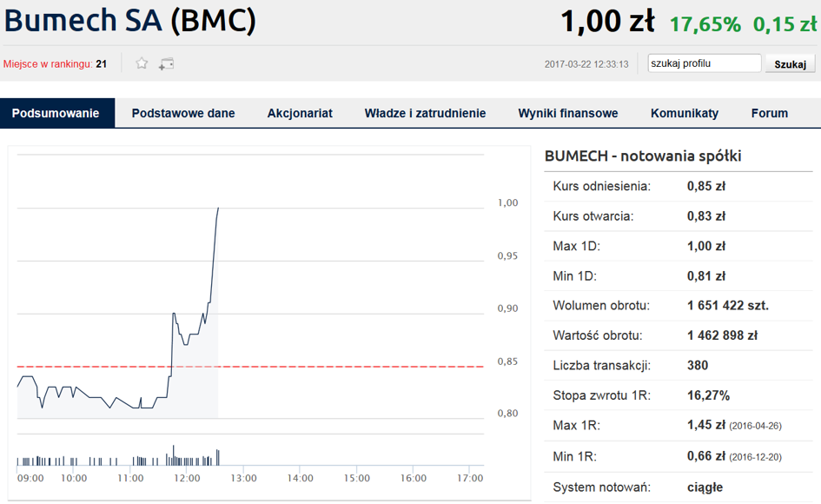Click the Wartość obrotu value 1 462 898 zł

[723, 335]
